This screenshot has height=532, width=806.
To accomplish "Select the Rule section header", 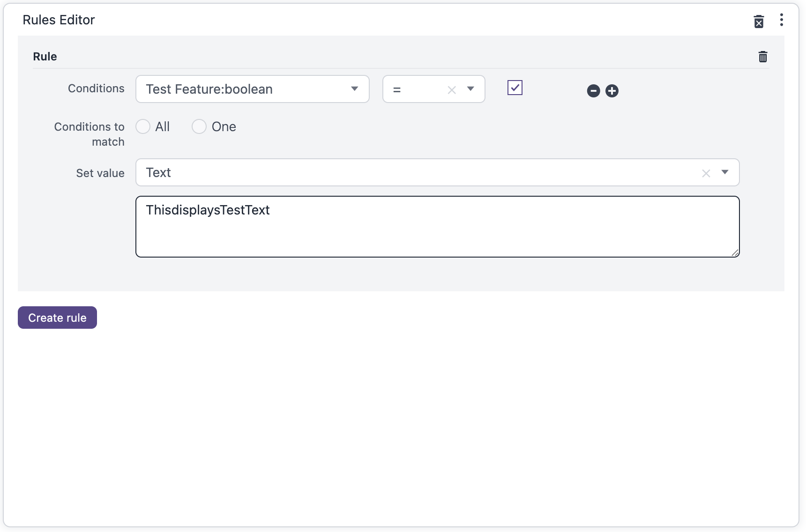I will [x=45, y=56].
